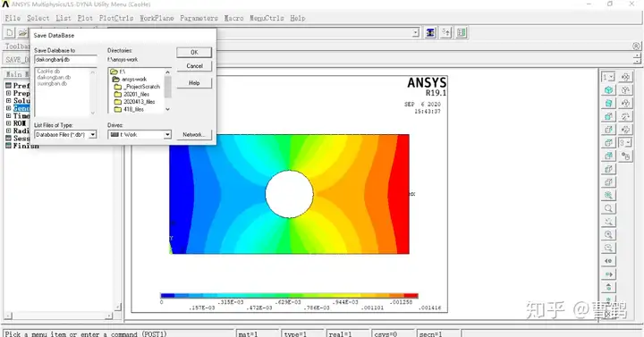Click the Open file toolbar icon

click(22, 32)
